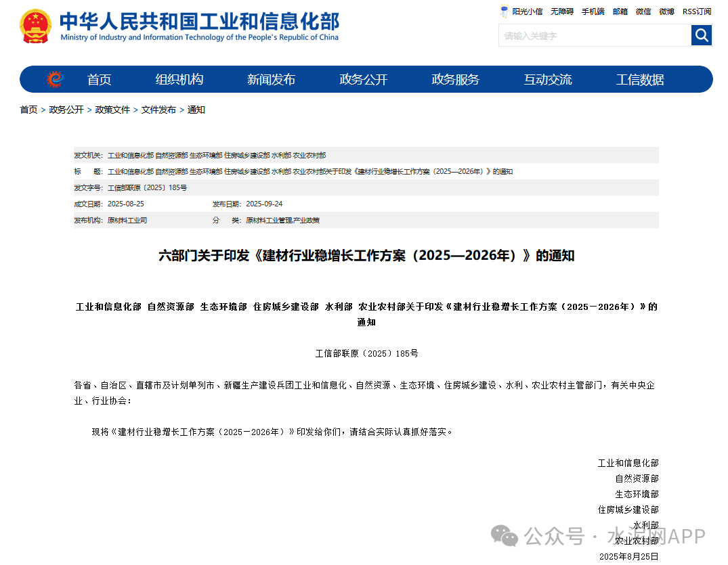The image size is (728, 565).
Task: Select the 工信数据 menu item
Action: coord(639,79)
